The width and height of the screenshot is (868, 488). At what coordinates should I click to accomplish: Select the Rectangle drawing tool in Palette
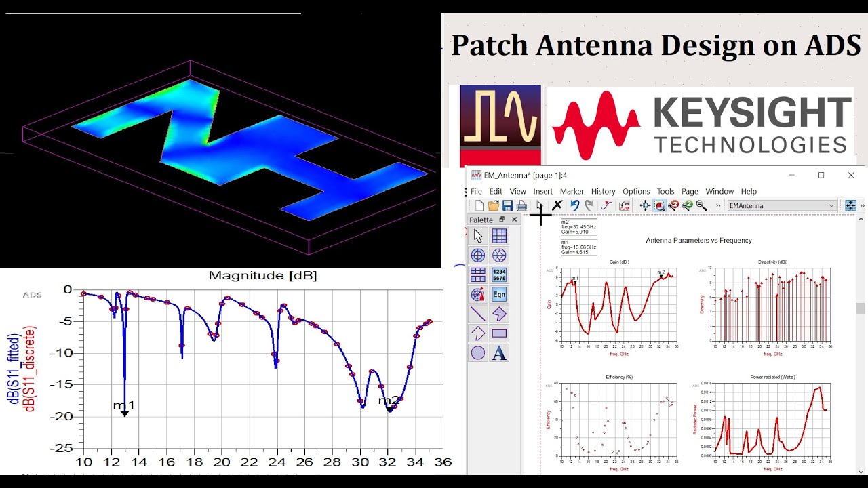pos(499,333)
